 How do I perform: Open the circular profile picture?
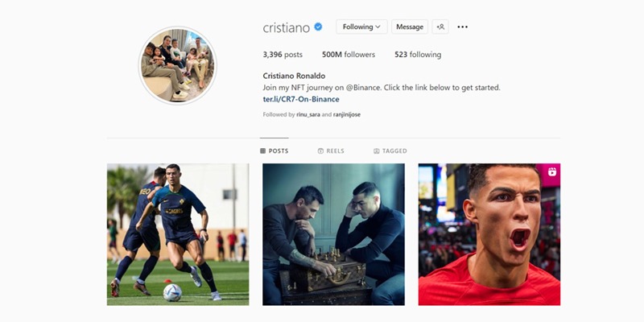tap(177, 66)
